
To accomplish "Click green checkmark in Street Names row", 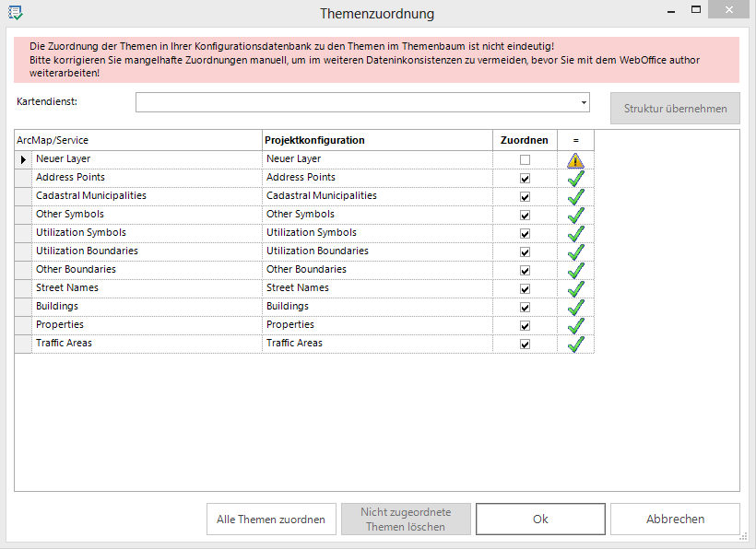I will [x=575, y=288].
